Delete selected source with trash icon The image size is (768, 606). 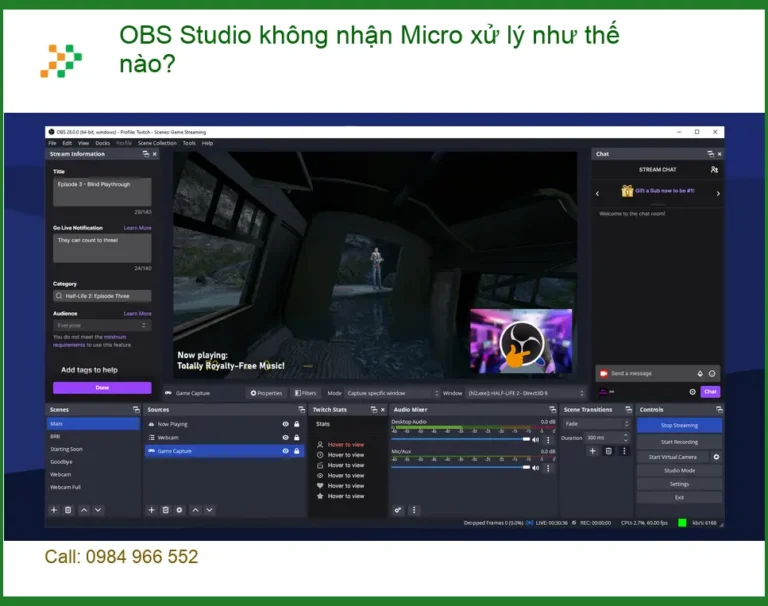pos(166,510)
